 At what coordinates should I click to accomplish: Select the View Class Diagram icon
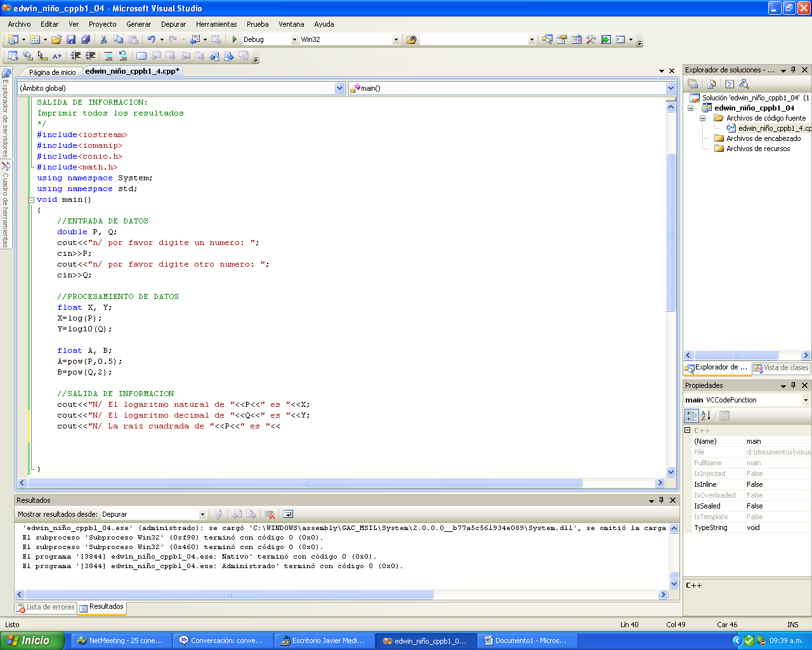pos(743,84)
